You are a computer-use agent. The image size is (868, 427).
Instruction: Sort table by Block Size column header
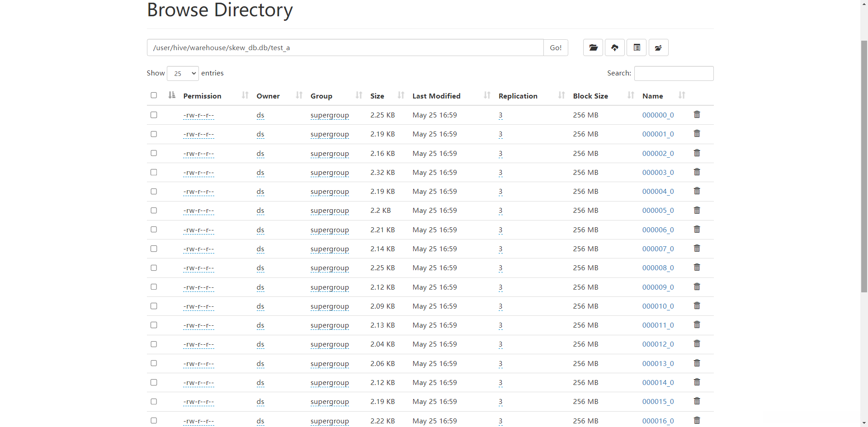[x=590, y=96]
